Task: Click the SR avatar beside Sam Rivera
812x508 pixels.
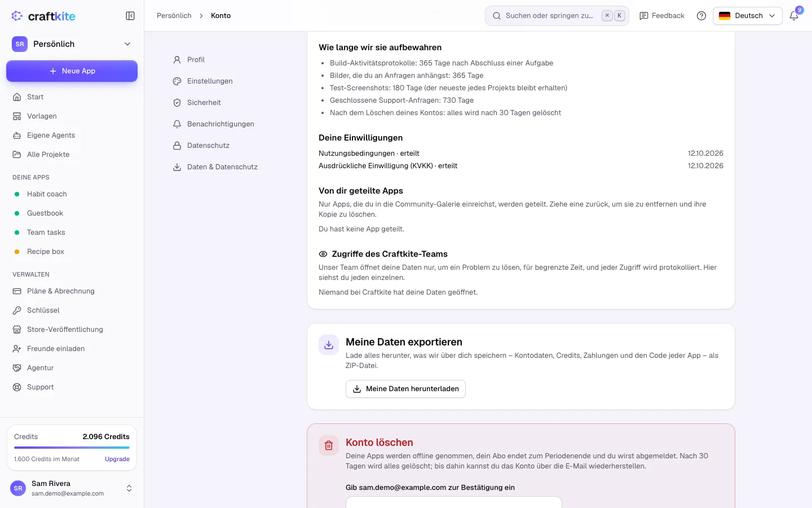Action: click(18, 488)
